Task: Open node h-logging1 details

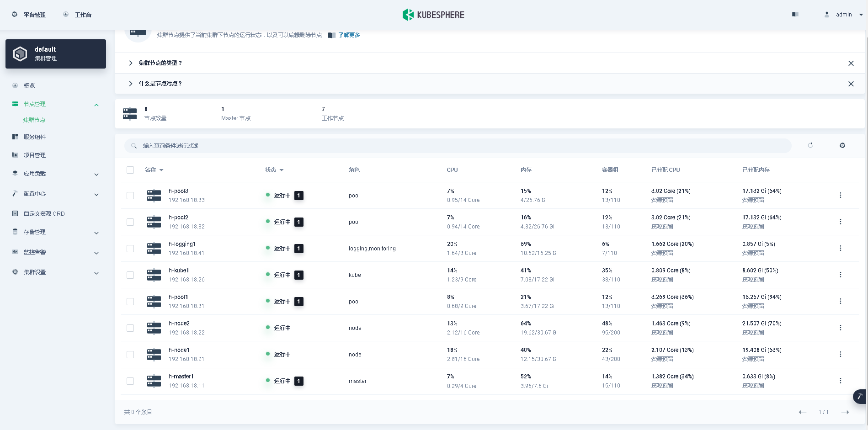Action: click(182, 244)
